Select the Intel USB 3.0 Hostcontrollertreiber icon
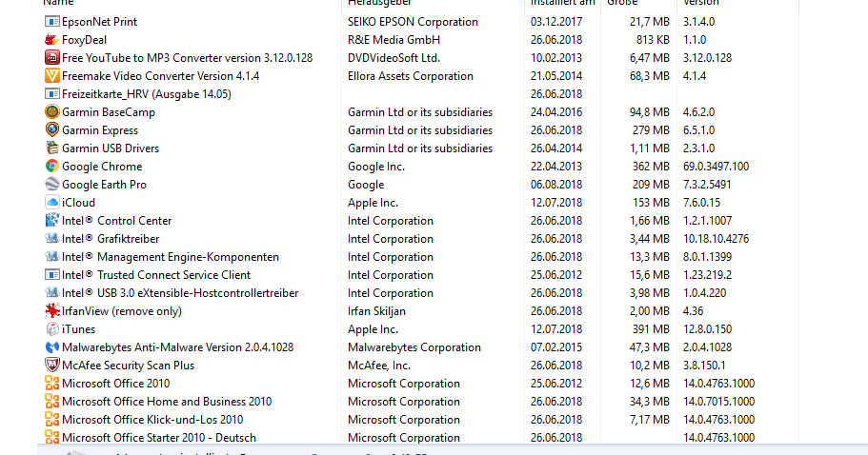 [52, 292]
